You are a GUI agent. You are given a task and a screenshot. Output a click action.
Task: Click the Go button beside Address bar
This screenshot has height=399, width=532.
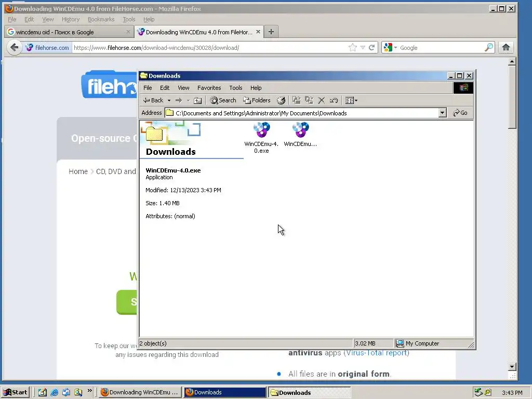[x=460, y=113]
